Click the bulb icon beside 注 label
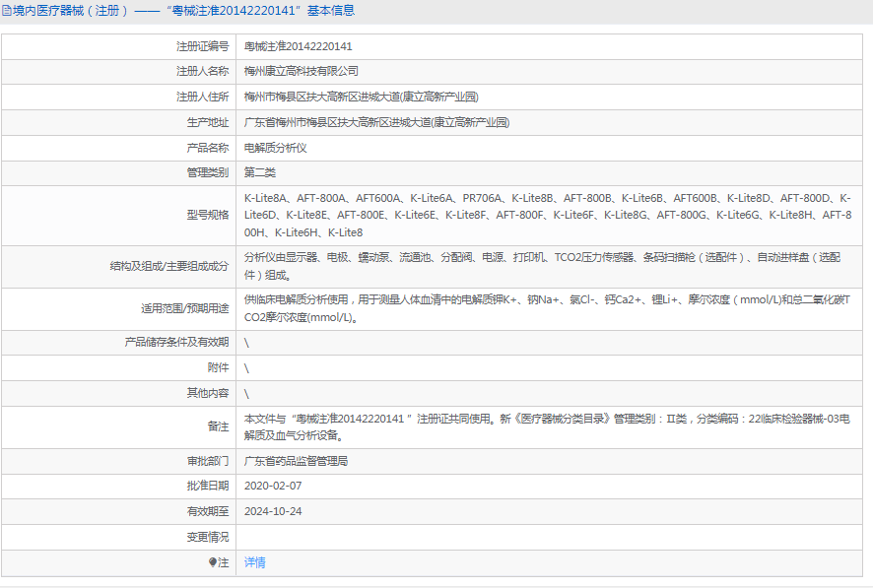 (213, 562)
